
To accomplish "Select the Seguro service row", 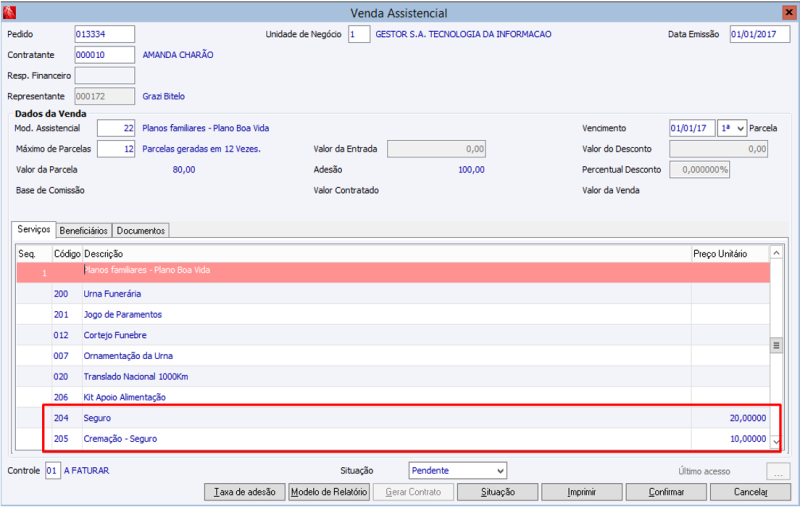I will pyautogui.click(x=393, y=418).
